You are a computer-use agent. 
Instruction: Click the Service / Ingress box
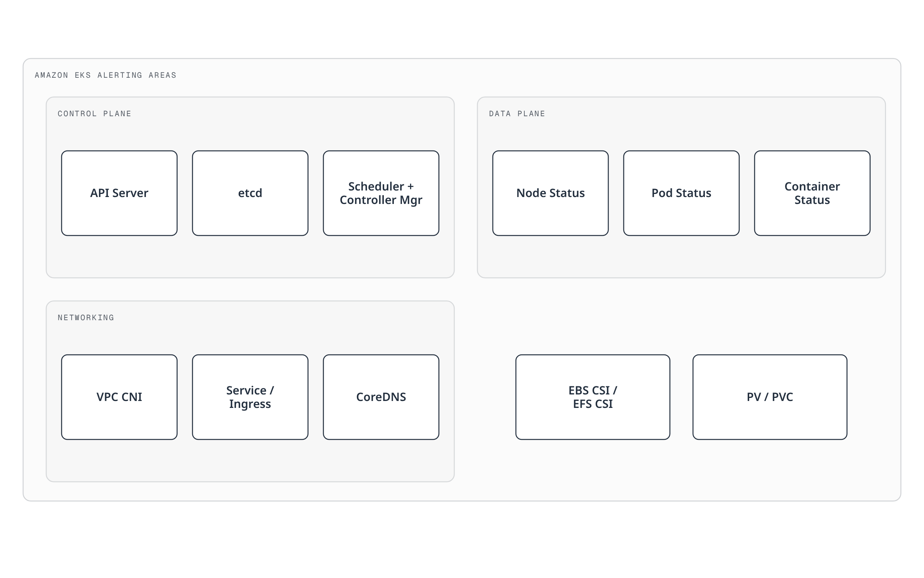coord(250,397)
